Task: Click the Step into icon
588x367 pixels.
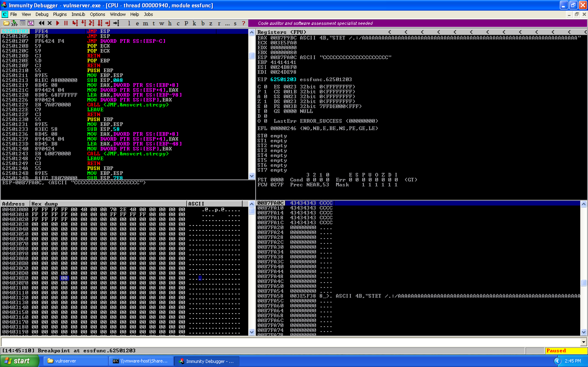Action: coord(75,23)
